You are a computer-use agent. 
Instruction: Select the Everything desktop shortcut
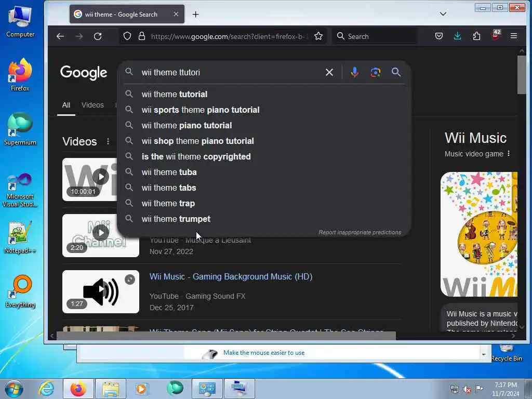pos(20,291)
